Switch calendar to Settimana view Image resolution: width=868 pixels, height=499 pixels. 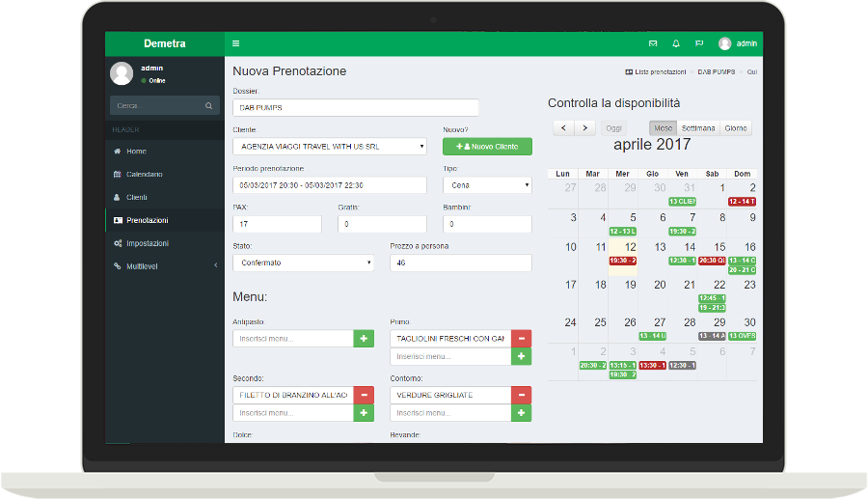pyautogui.click(x=698, y=128)
